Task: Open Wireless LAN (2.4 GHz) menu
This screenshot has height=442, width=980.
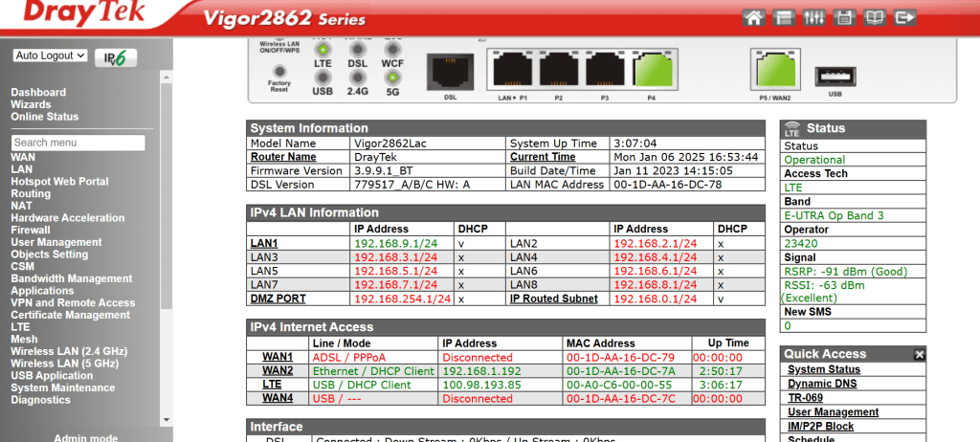Action: [69, 351]
